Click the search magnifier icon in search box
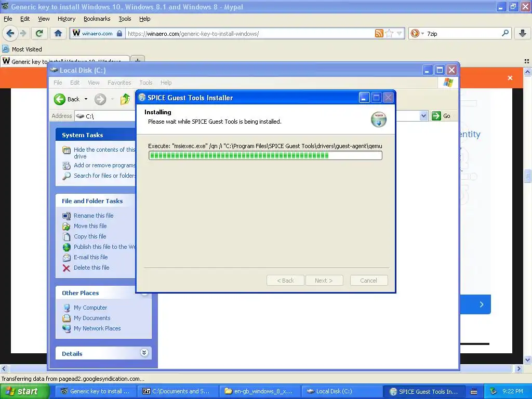The image size is (532, 399). click(505, 33)
